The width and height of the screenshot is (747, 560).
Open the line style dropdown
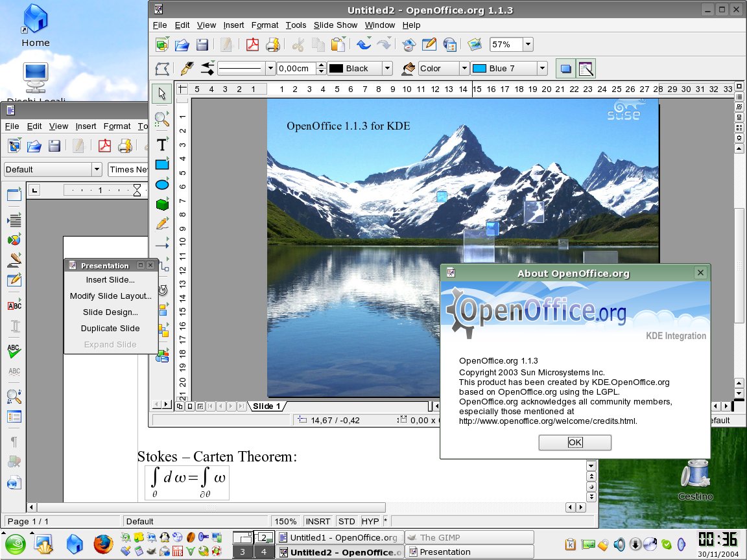click(270, 68)
